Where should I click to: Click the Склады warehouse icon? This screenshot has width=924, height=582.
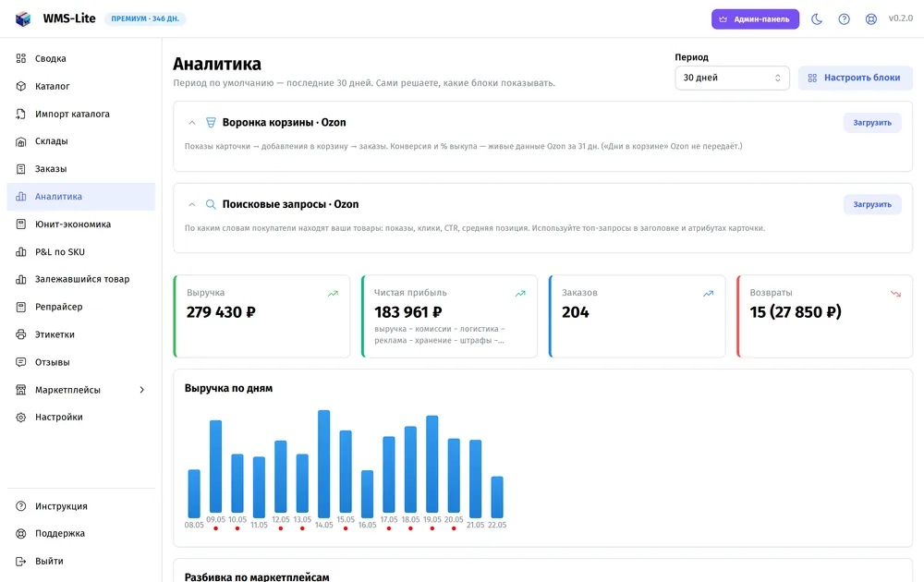(20, 141)
